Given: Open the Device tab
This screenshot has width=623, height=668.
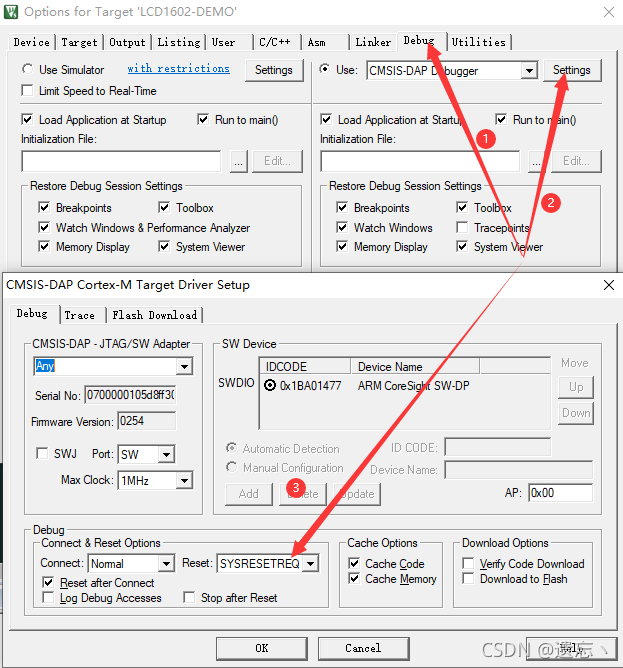Looking at the screenshot, I should [x=32, y=42].
